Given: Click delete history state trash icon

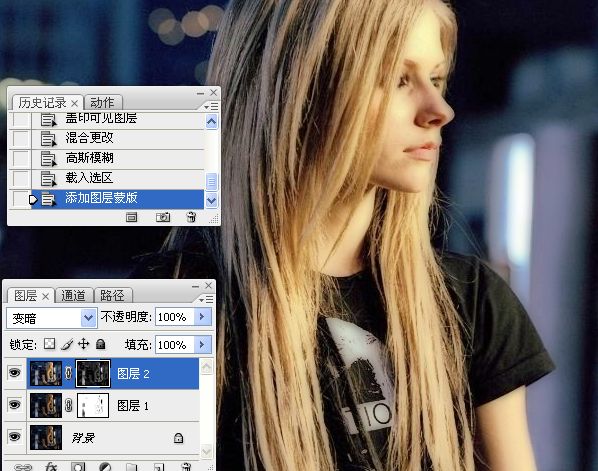Looking at the screenshot, I should (191, 217).
